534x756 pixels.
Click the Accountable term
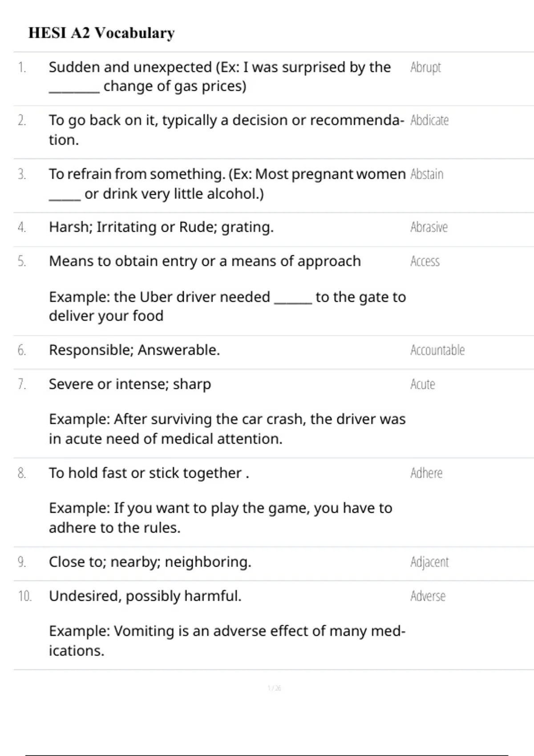pyautogui.click(x=437, y=350)
